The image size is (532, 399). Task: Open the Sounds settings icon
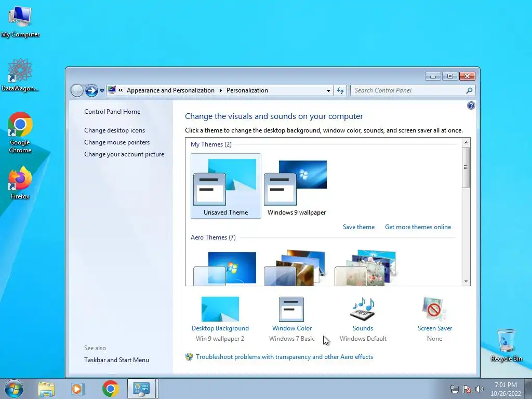363,309
